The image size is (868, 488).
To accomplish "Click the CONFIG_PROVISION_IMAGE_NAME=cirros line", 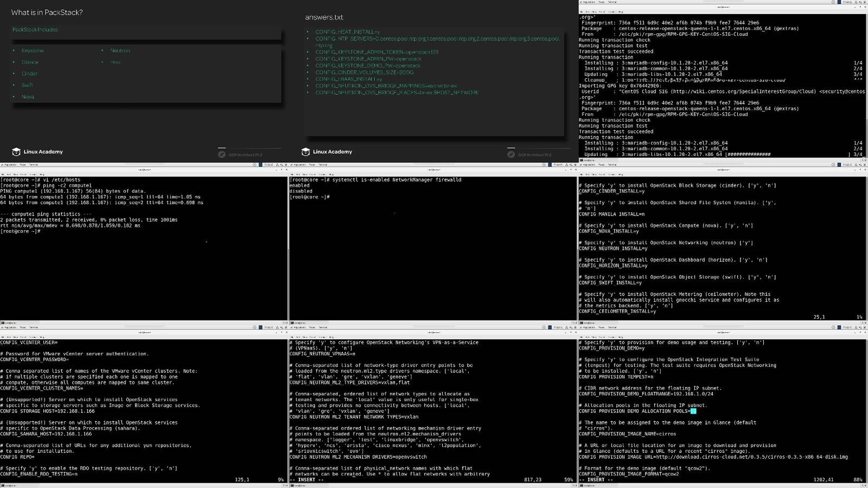I will (x=628, y=434).
